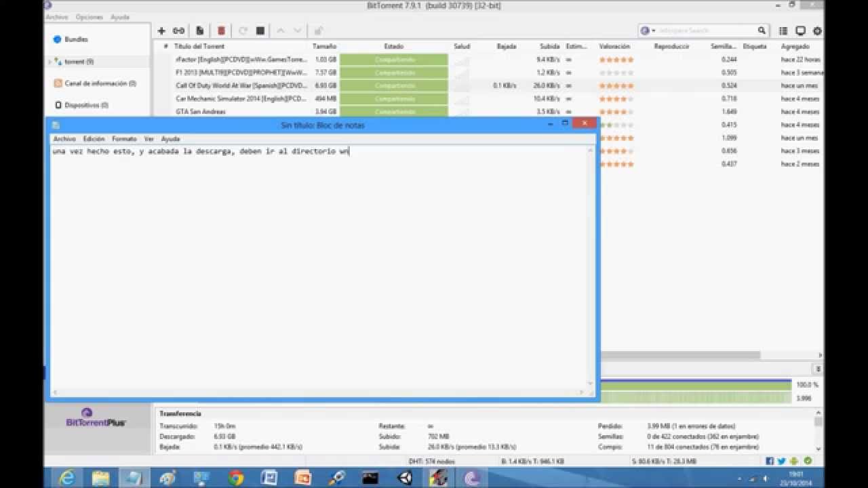The width and height of the screenshot is (868, 488).
Task: Move torrent down in the queue
Action: (297, 30)
